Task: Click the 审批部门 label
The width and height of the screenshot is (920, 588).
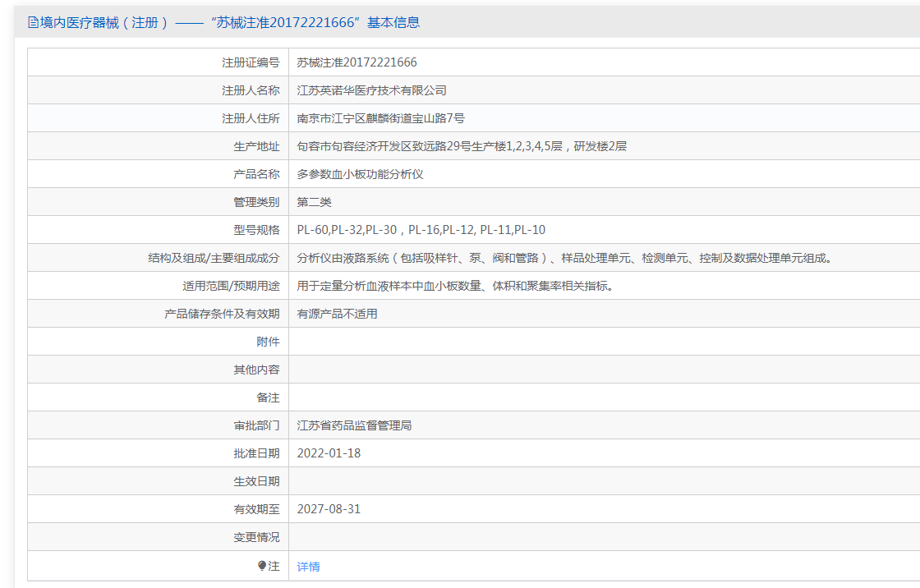Action: pyautogui.click(x=256, y=425)
